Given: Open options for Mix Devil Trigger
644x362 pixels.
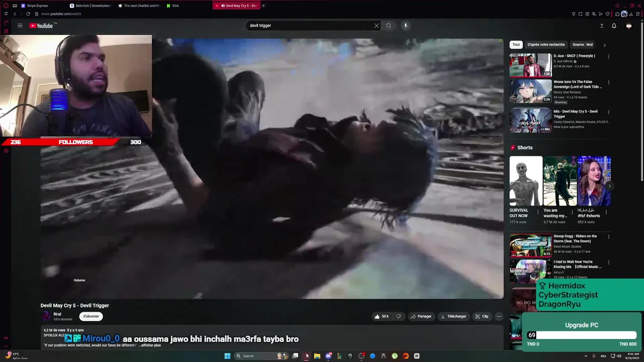Looking at the screenshot, I should [608, 112].
